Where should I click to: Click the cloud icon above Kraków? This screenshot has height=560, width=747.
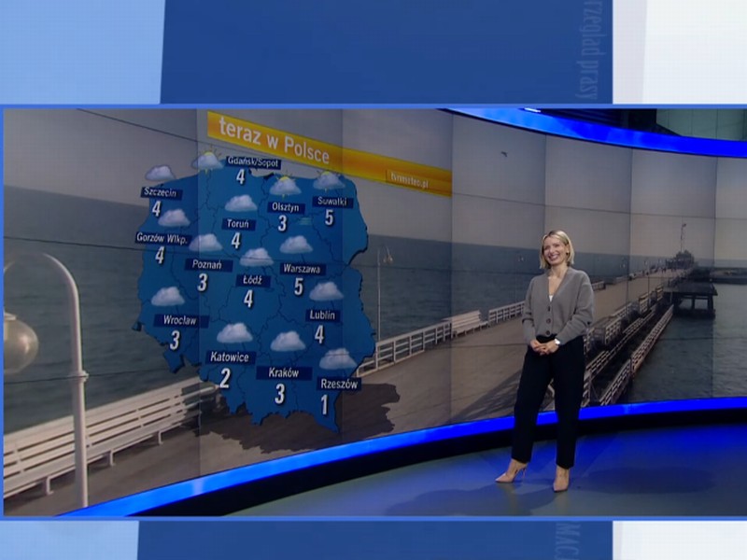[x=289, y=342]
